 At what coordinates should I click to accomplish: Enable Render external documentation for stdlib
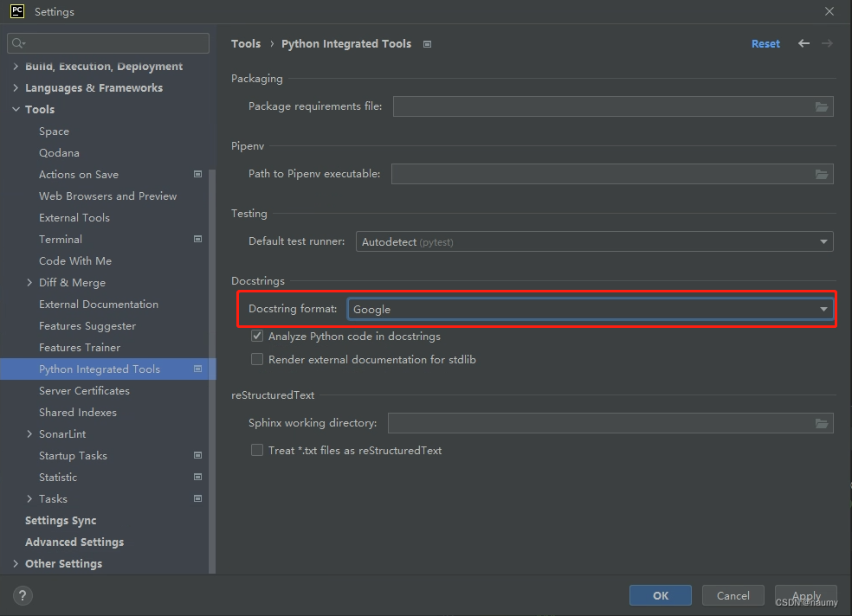pos(257,359)
